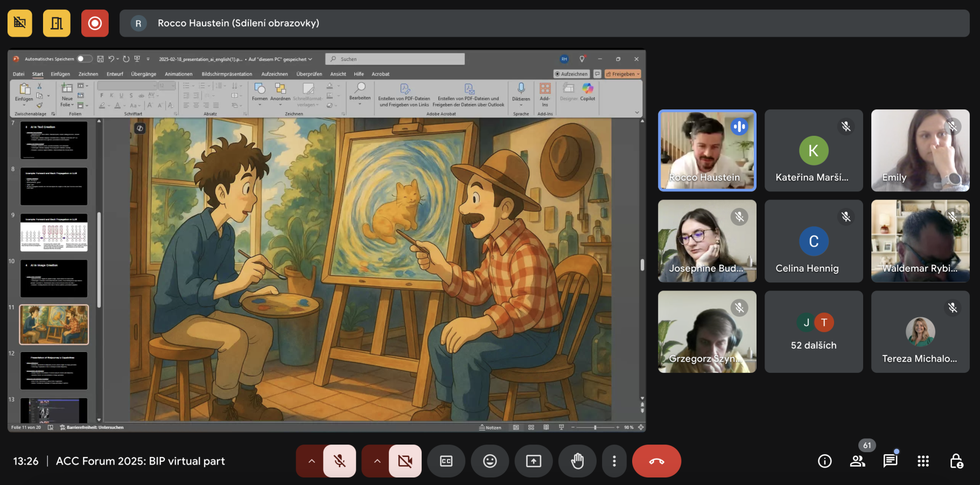Viewport: 980px width, 485px height.
Task: Open the more options three-dot menu
Action: coord(614,461)
